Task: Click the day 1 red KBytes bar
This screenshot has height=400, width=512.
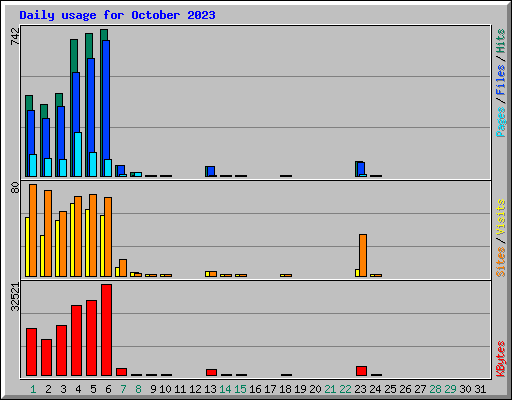Action: (31, 352)
